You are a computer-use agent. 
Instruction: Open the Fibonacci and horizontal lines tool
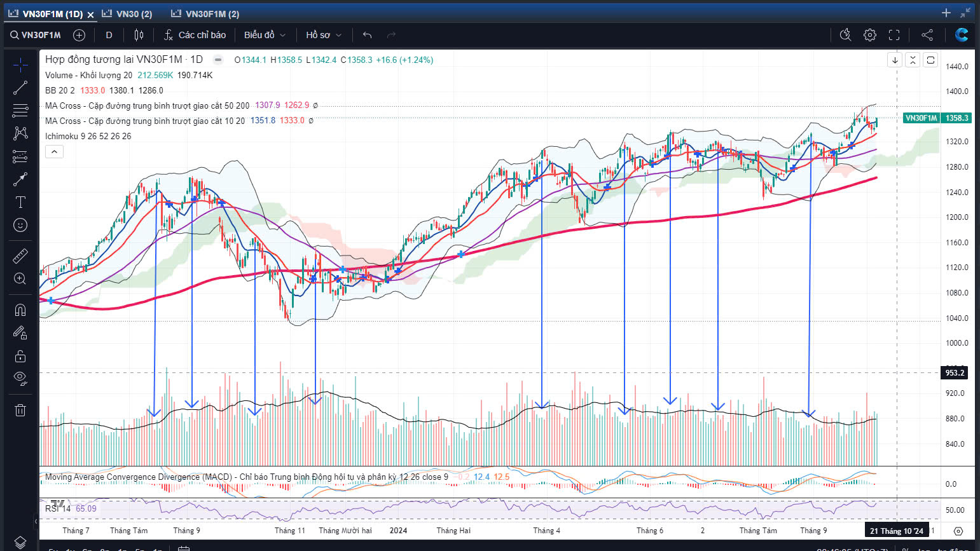(x=20, y=111)
